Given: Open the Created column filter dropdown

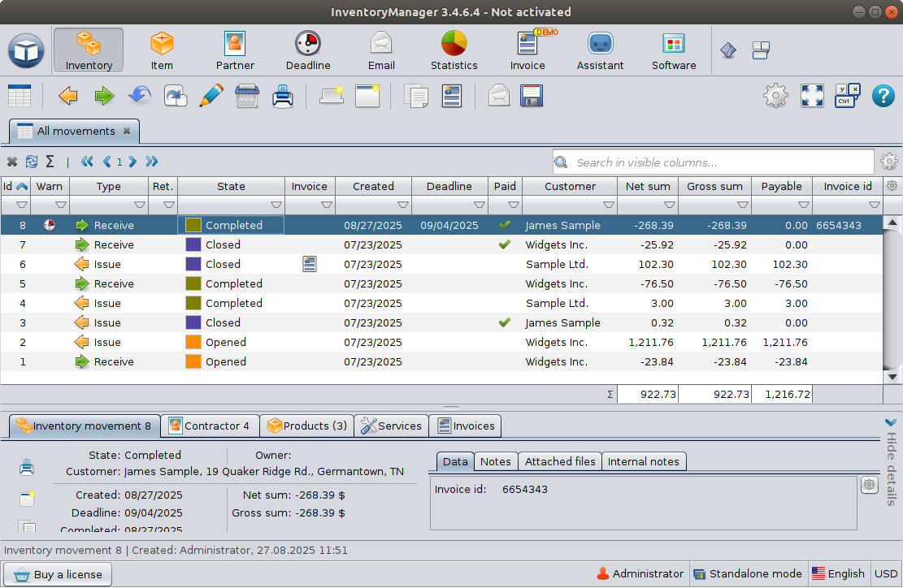Looking at the screenshot, I should (403, 205).
